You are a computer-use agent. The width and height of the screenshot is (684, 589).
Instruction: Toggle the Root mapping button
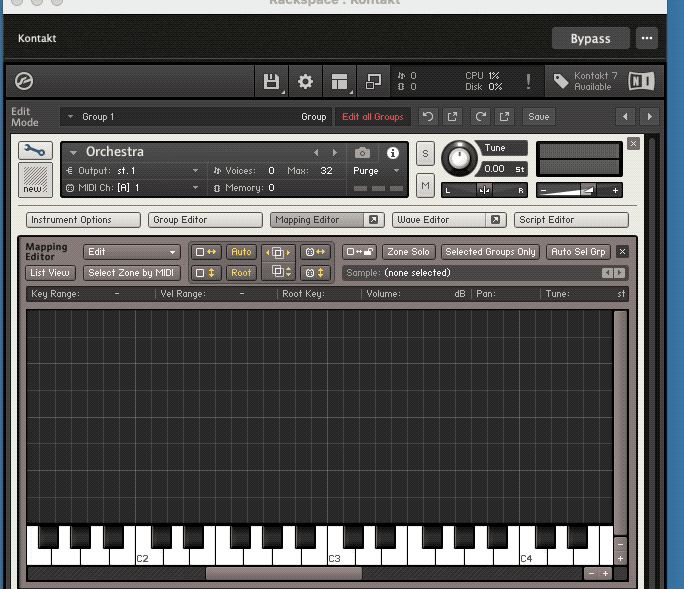pos(241,273)
